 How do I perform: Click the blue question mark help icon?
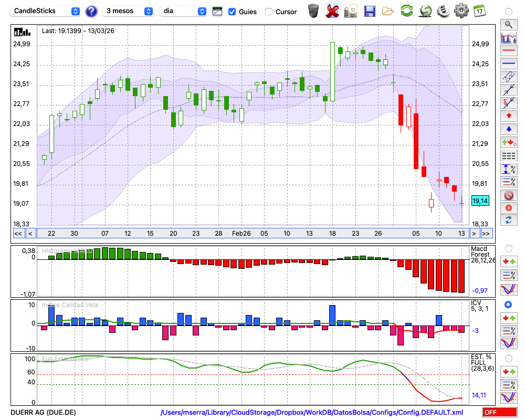coord(91,11)
